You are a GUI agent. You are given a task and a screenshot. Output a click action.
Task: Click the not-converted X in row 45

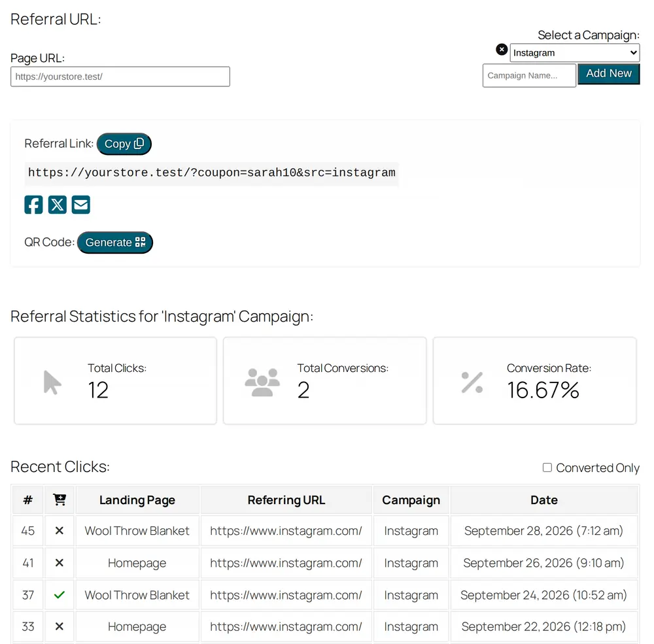tap(60, 530)
